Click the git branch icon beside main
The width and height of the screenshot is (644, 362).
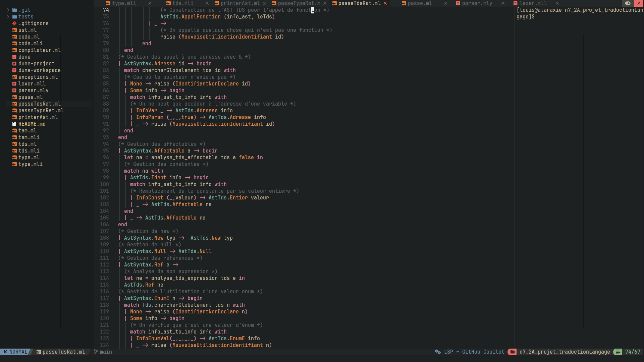96,352
